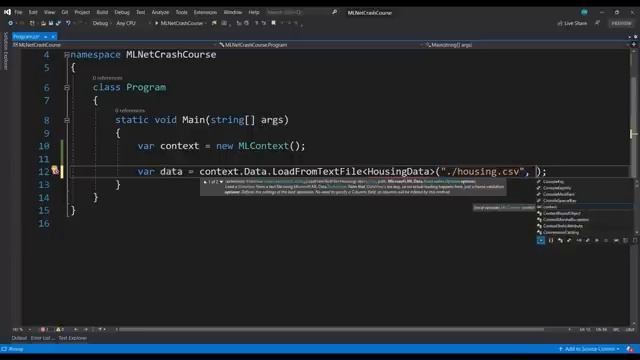Open the Debug menu
This screenshot has width=640, height=360.
click(122, 12)
